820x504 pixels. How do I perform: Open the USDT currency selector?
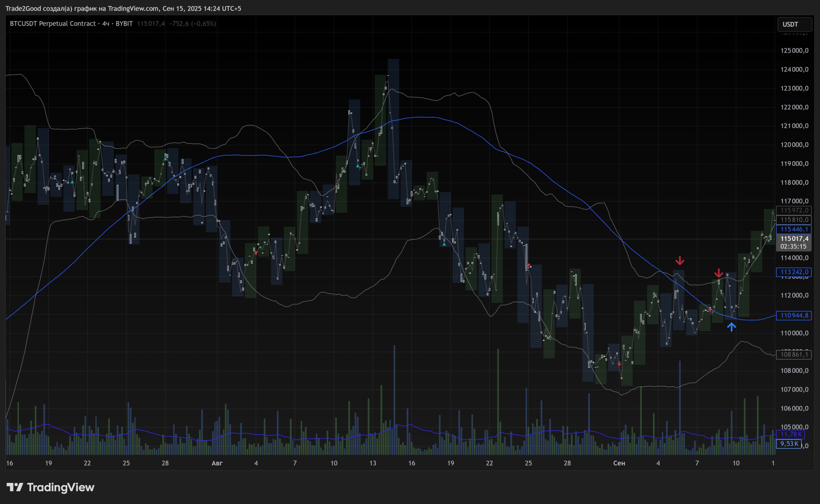pyautogui.click(x=794, y=24)
